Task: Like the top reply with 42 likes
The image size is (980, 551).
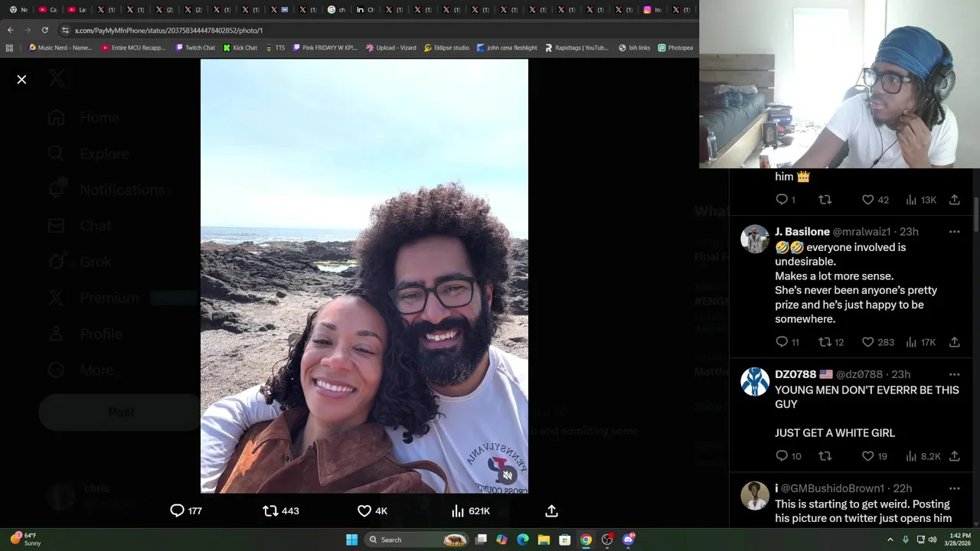Action: coord(875,200)
